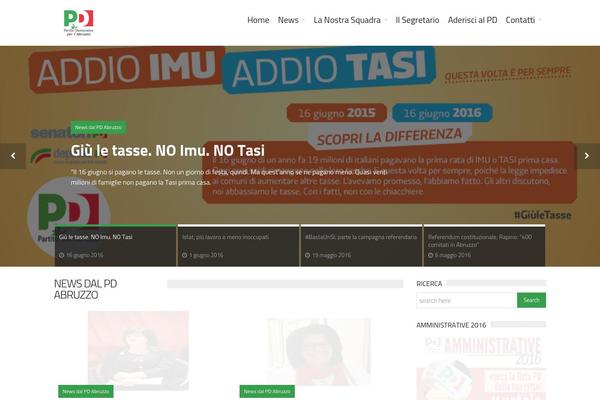
Task: Expand the Contatti dropdown arrow
Action: click(x=540, y=20)
